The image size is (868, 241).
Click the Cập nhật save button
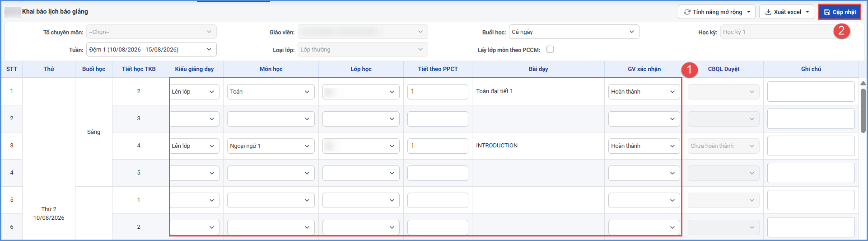pyautogui.click(x=840, y=12)
